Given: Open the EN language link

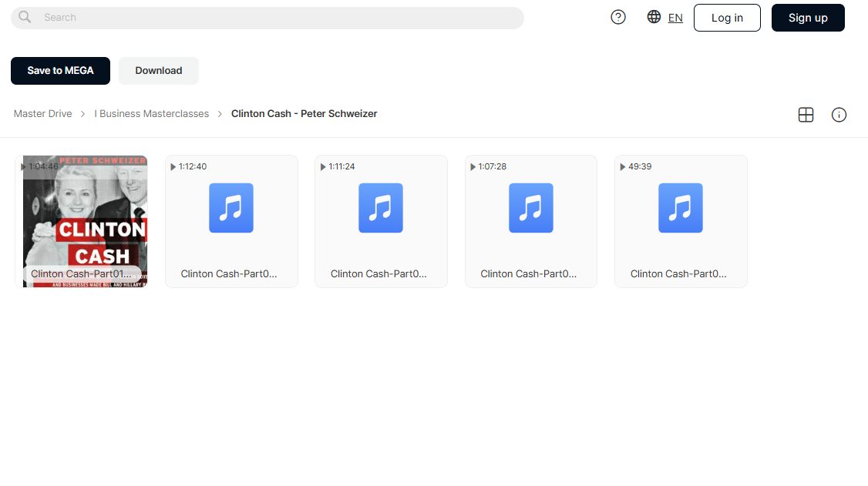Looking at the screenshot, I should pos(675,18).
